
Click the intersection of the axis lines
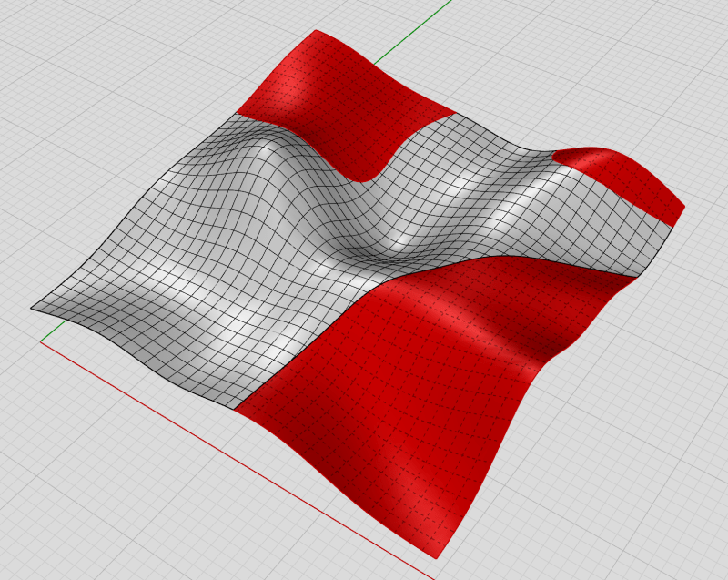43,341
